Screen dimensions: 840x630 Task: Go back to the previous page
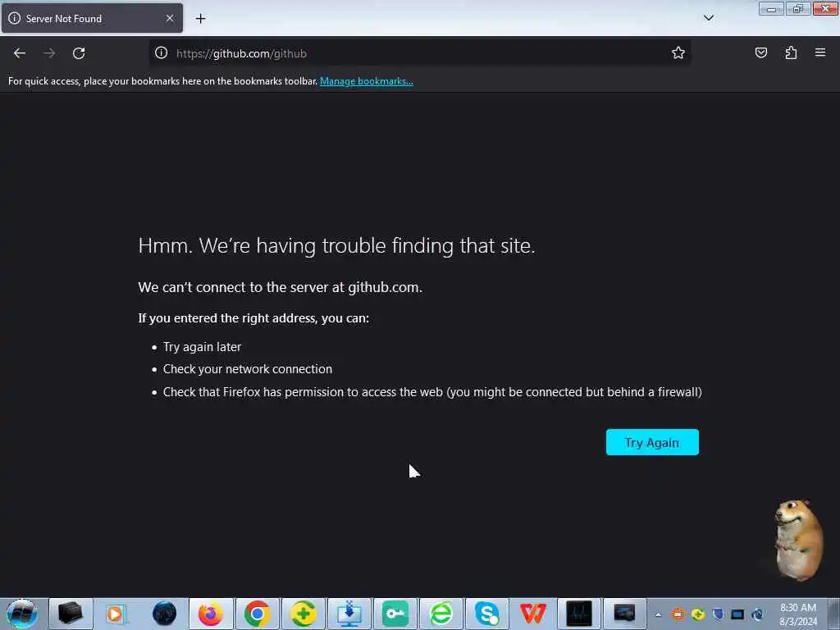tap(20, 53)
